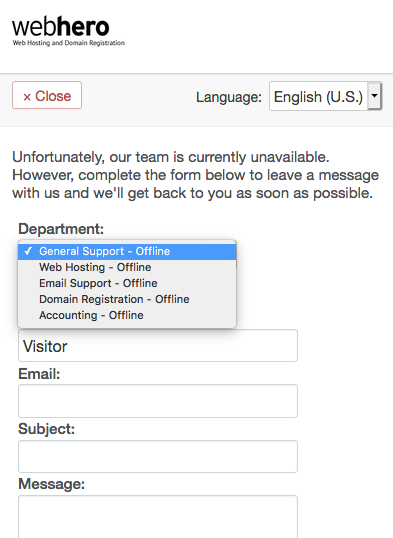Focus the name field containing Visitor
This screenshot has height=538, width=393.
click(158, 346)
